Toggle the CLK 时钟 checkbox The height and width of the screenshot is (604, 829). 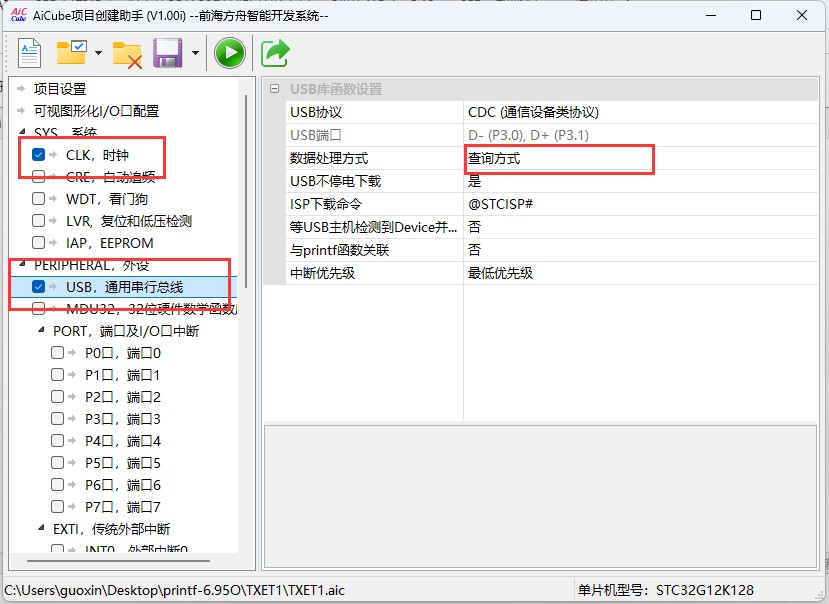[38, 154]
